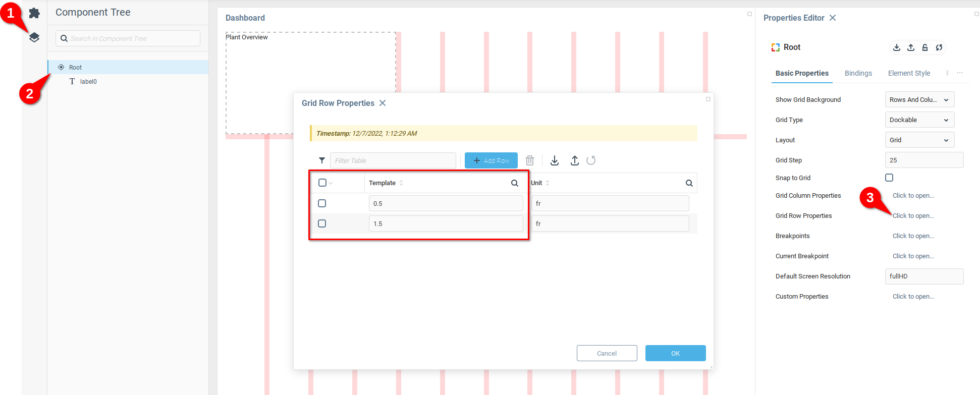Focus the Search in Component Tree field
This screenshot has height=395, width=980.
coord(128,38)
